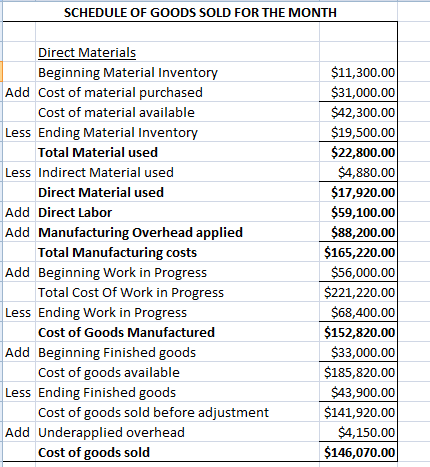Click the $43,900.00 value cell

tap(358, 392)
